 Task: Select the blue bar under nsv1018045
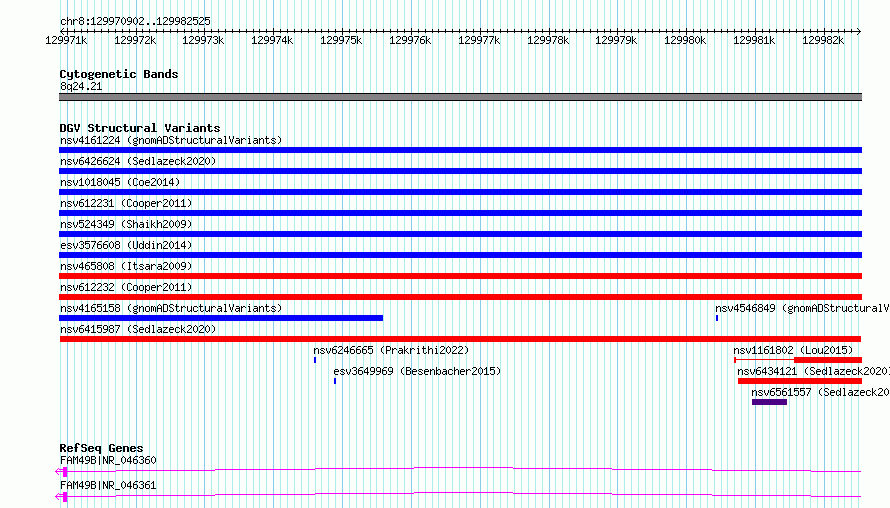460,192
